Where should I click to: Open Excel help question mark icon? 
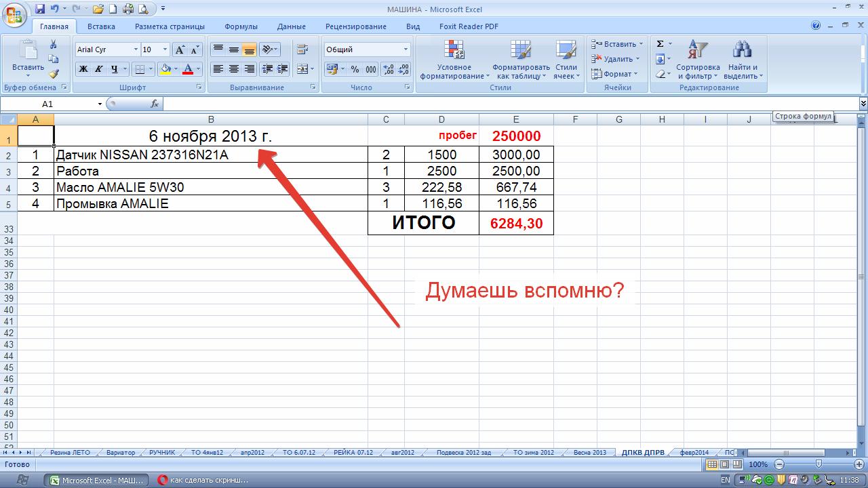(x=816, y=26)
